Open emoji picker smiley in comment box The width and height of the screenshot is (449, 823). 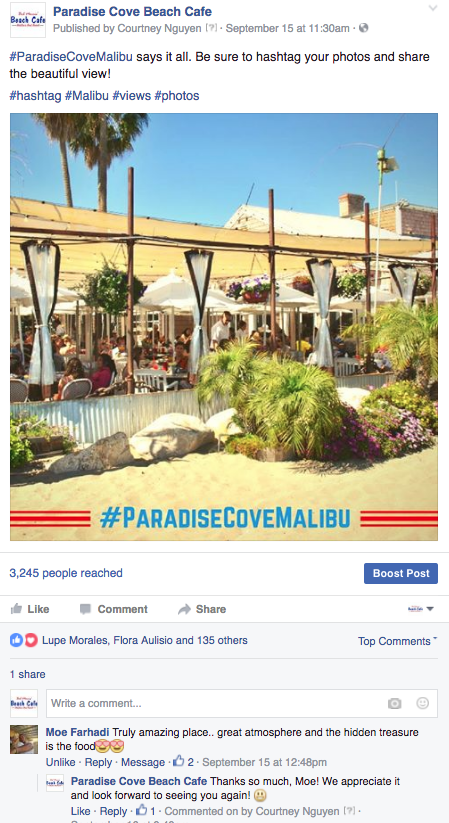[423, 703]
